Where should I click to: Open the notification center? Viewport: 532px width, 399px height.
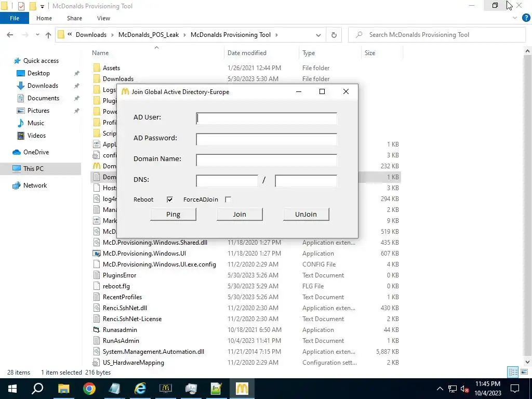click(x=515, y=389)
